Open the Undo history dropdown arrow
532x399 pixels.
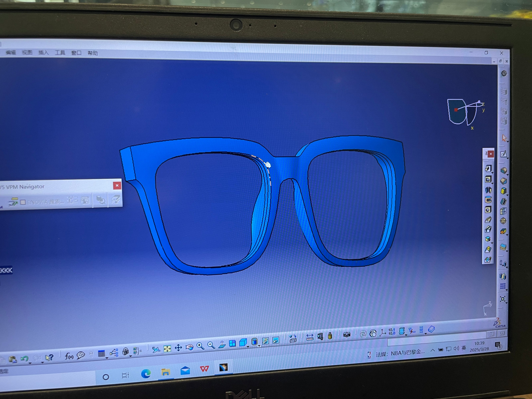[30, 363]
